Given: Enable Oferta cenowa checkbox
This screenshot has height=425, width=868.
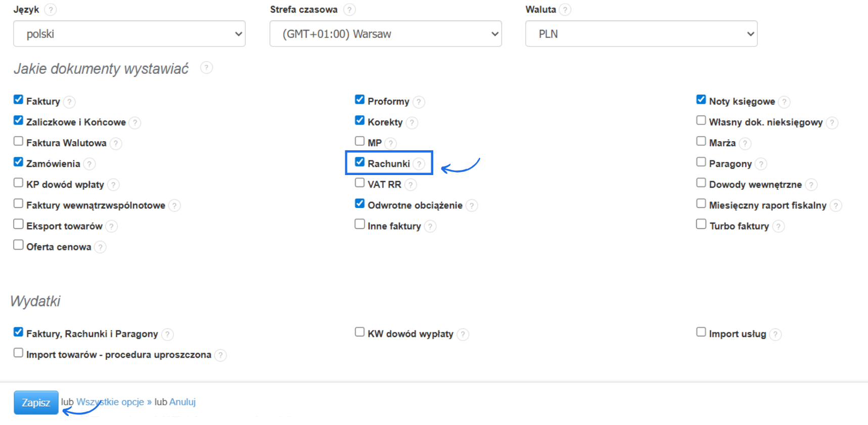Looking at the screenshot, I should click(19, 245).
